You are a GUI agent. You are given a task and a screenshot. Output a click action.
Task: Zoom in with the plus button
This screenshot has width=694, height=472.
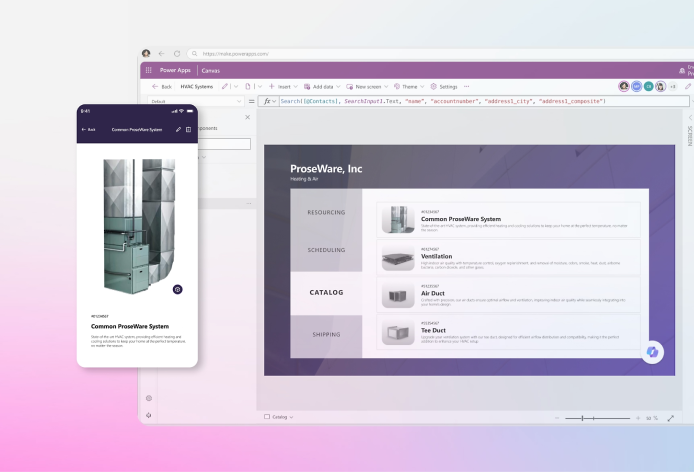638,418
